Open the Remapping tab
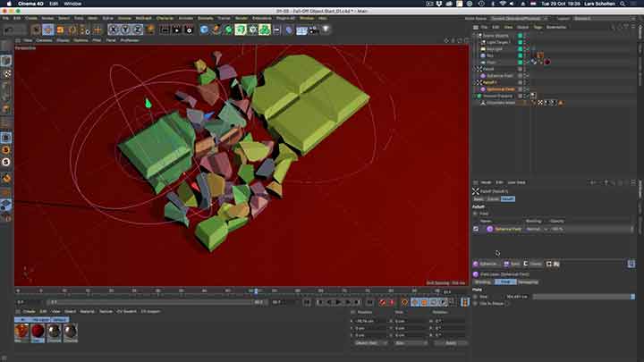The image size is (644, 362). click(528, 282)
